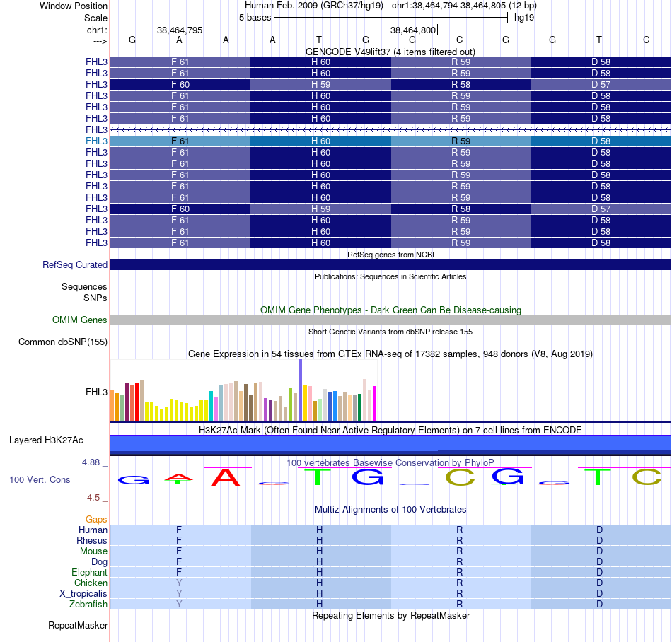Click the hg19 label after the scale bar
This screenshot has height=642, width=672.
coord(524,18)
